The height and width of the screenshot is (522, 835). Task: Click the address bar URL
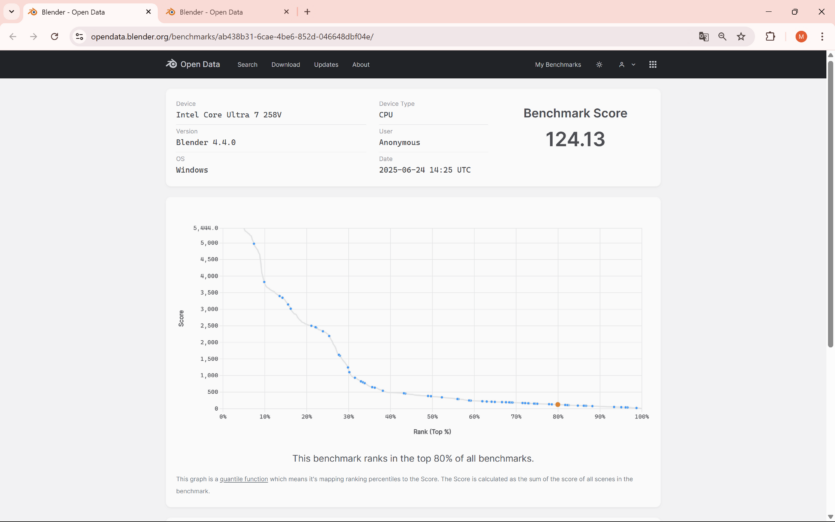(232, 37)
